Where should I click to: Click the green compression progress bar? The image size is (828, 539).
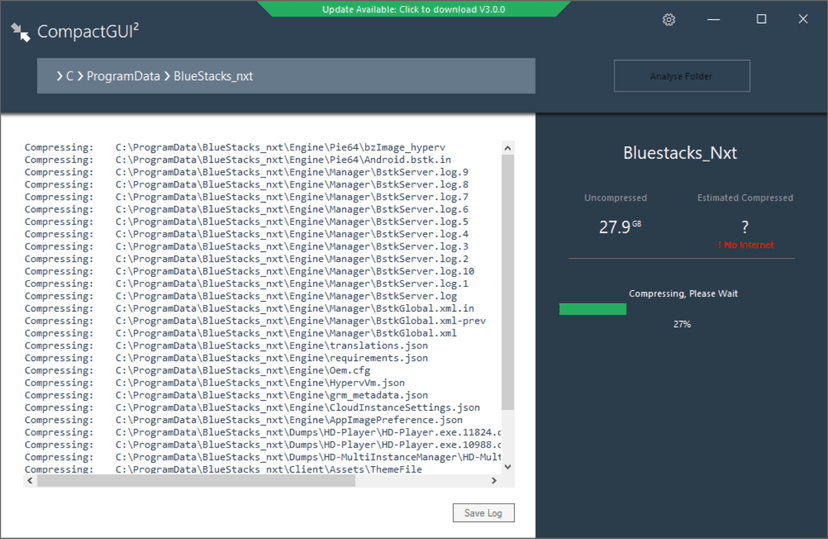tap(593, 309)
